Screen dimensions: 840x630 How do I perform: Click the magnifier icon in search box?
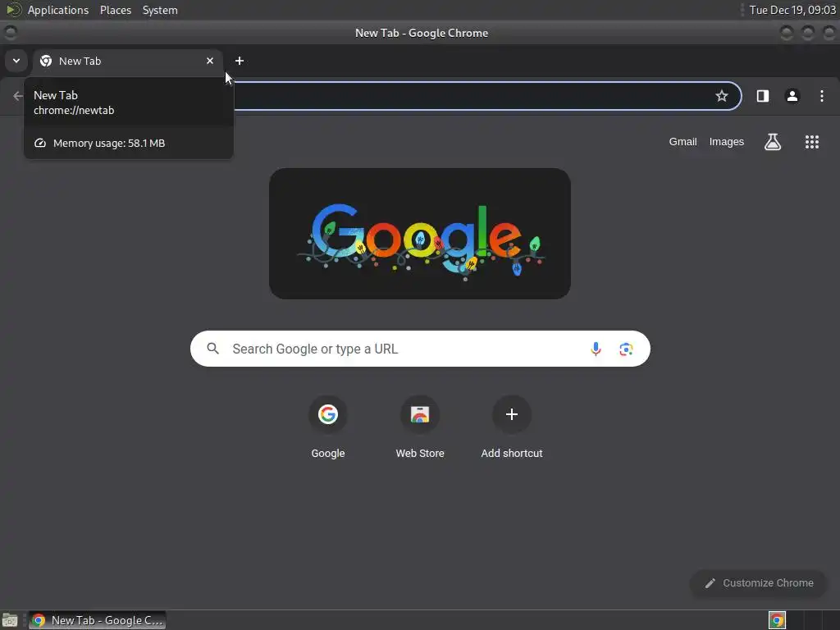pos(212,349)
